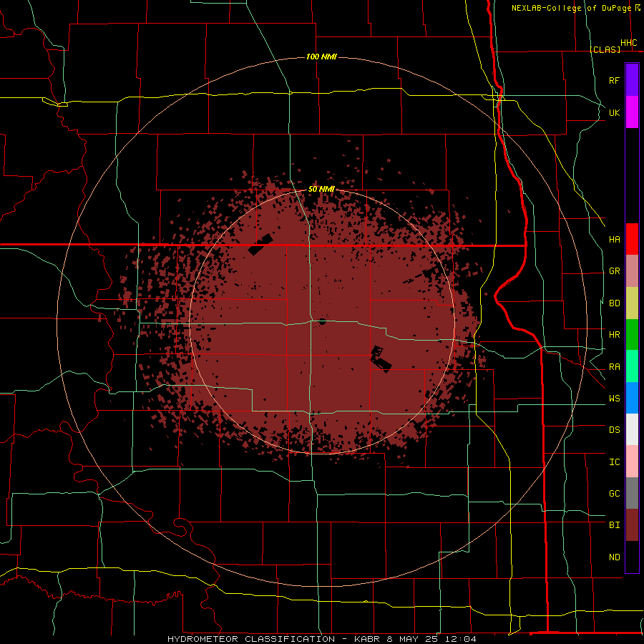Click the UK magenta legend swatch

pos(632,112)
